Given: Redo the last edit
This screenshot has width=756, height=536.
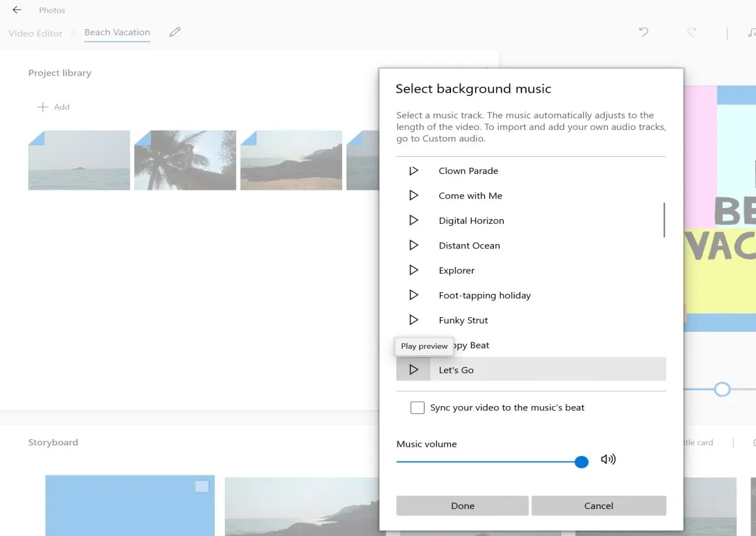Looking at the screenshot, I should pyautogui.click(x=691, y=32).
